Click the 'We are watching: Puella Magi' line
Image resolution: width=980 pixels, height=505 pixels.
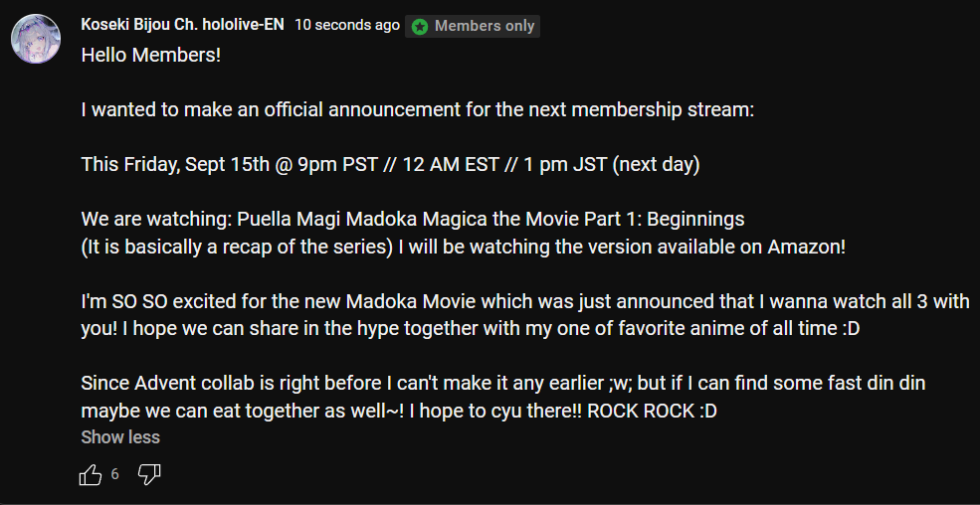[x=413, y=220]
